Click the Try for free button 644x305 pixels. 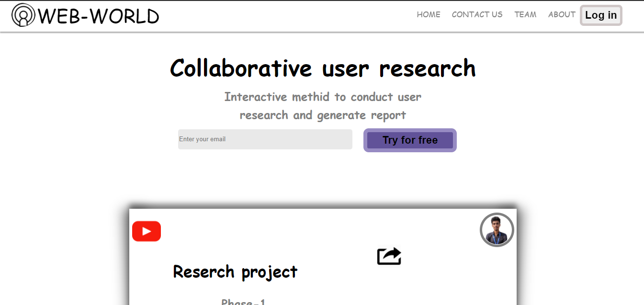[x=410, y=140]
